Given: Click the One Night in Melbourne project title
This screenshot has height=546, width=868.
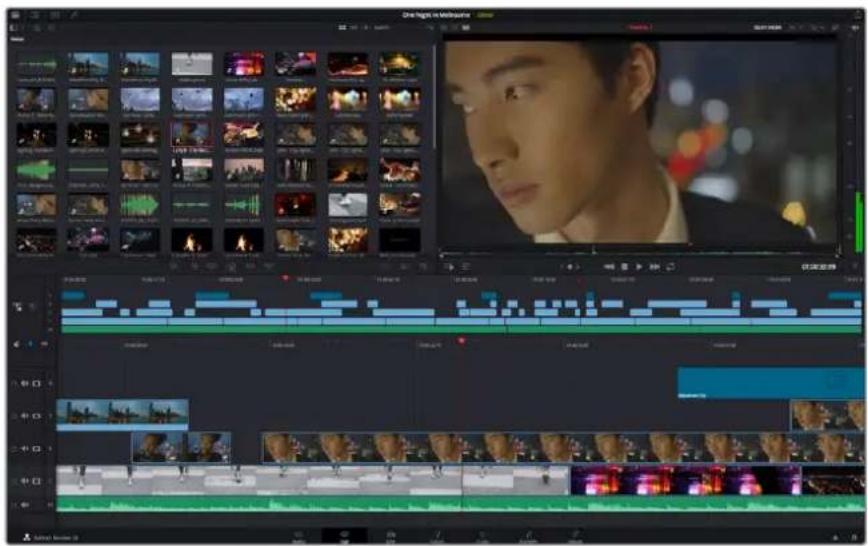Looking at the screenshot, I should pos(436,15).
